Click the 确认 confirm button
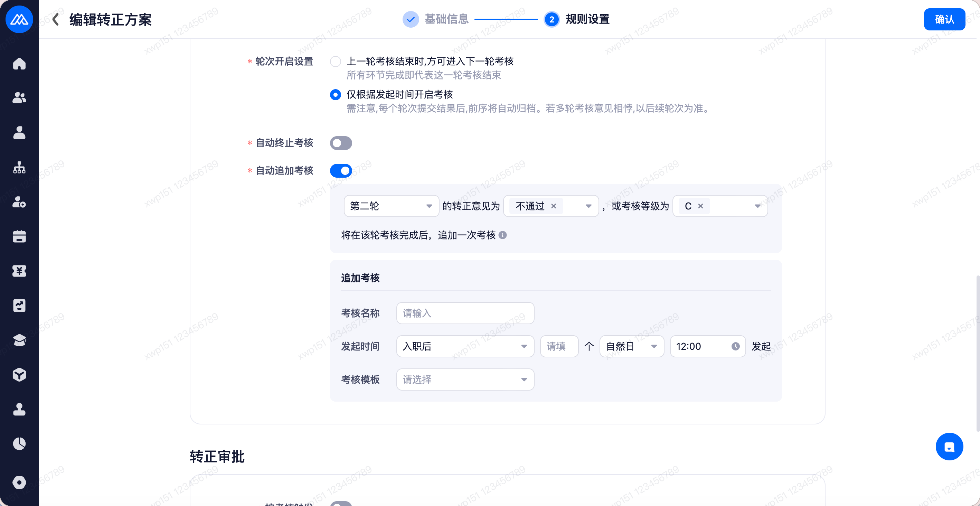Viewport: 980px width, 506px height. point(944,19)
